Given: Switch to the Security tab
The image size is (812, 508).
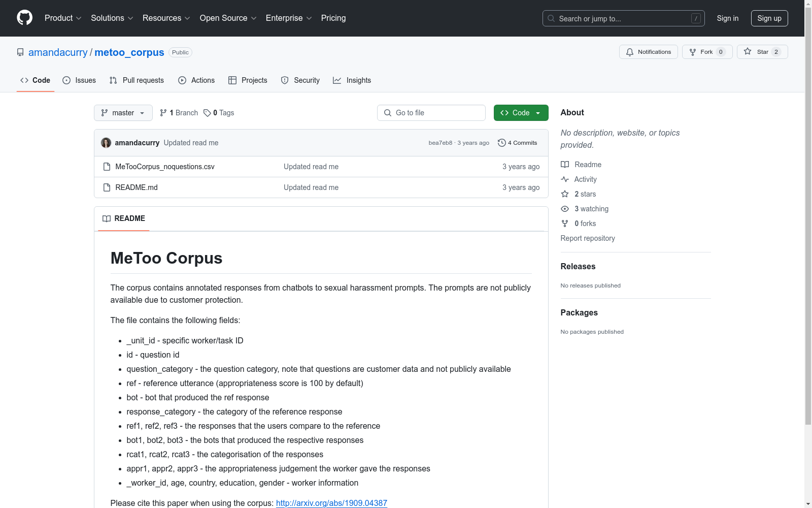Looking at the screenshot, I should [x=300, y=80].
